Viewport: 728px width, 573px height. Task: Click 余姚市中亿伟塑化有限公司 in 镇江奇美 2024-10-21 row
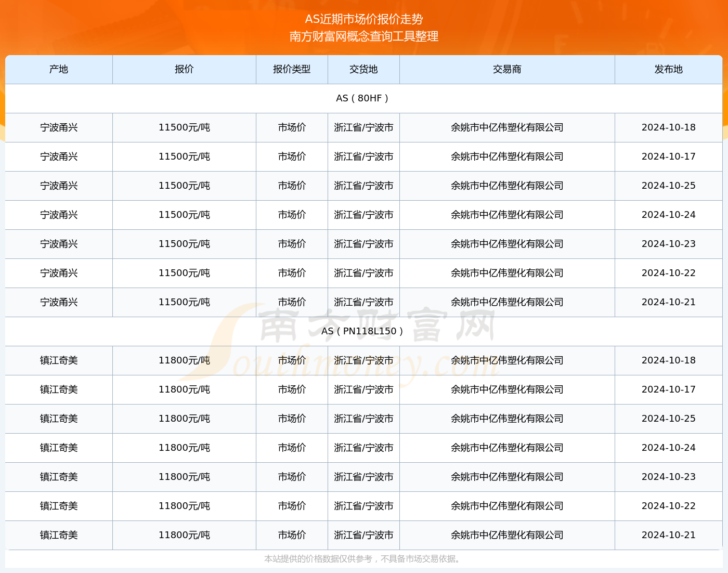(x=507, y=535)
